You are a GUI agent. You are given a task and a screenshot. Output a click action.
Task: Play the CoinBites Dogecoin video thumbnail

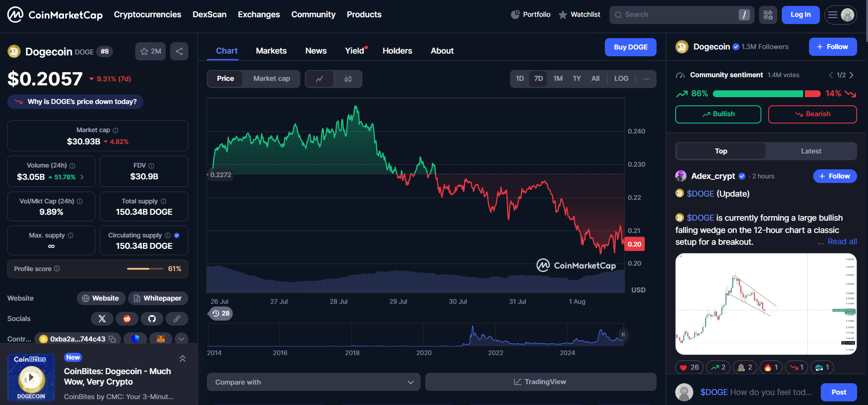tap(31, 378)
